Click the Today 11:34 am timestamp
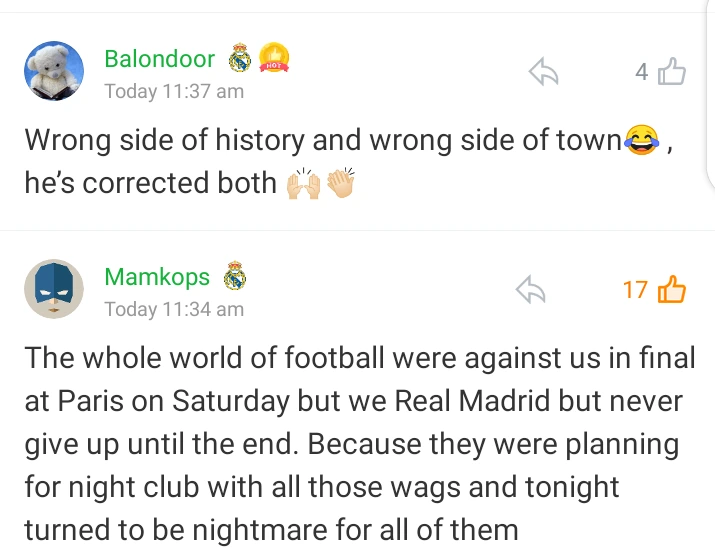 174,309
